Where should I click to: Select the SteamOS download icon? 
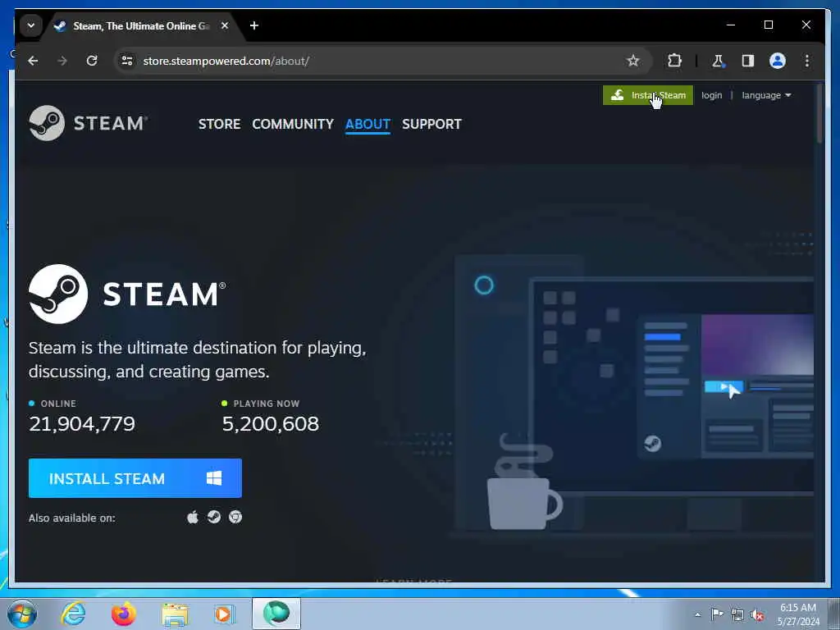pos(214,517)
